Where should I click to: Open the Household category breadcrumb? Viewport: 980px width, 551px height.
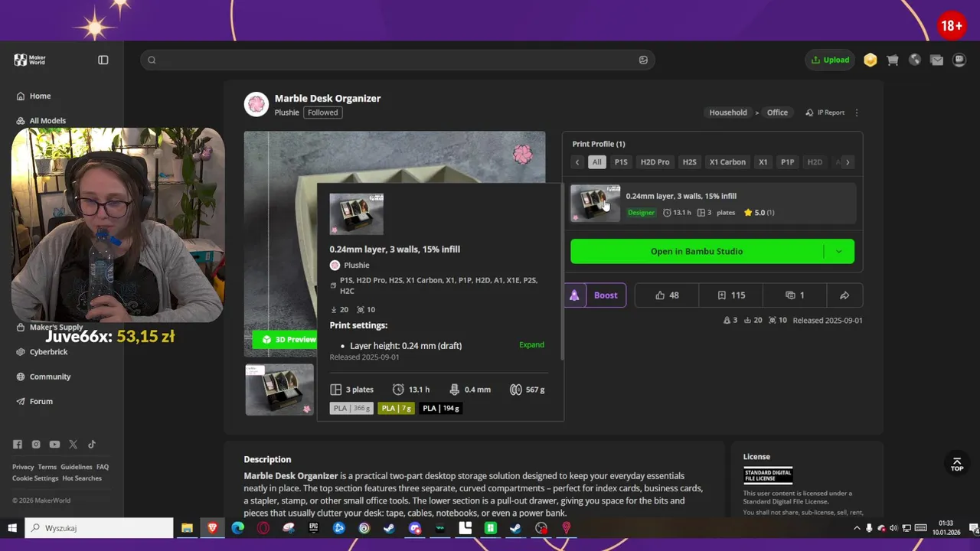pos(728,112)
